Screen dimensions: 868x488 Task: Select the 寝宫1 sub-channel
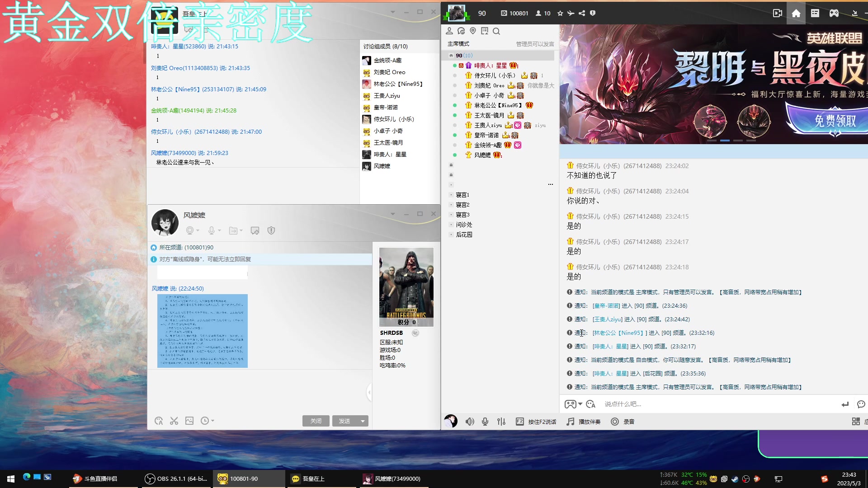462,195
